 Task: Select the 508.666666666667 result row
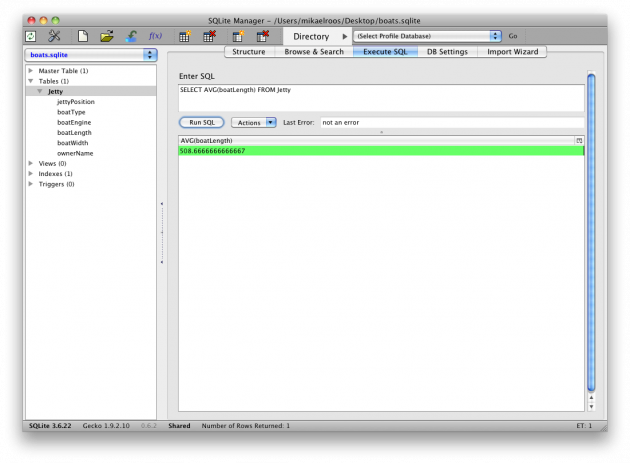coord(381,151)
